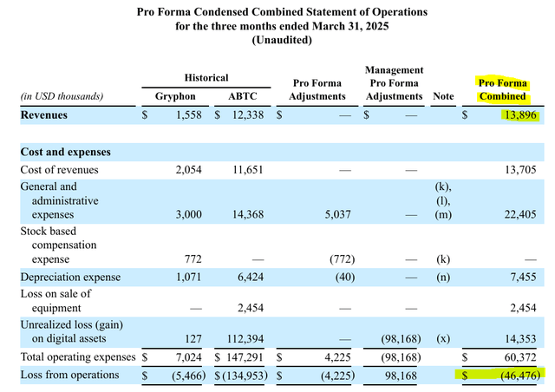Select ABTC cost of revenues 11,651
Screen dimensions: 555x392
248,170
